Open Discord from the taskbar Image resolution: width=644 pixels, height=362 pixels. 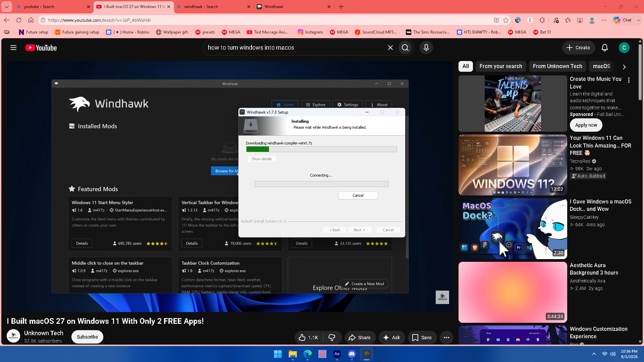click(352, 354)
